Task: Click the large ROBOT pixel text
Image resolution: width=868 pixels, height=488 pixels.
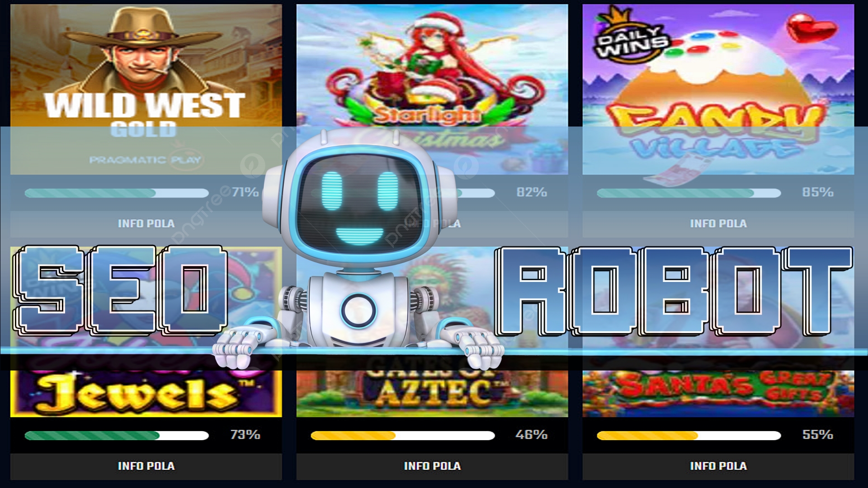Action: [x=674, y=291]
